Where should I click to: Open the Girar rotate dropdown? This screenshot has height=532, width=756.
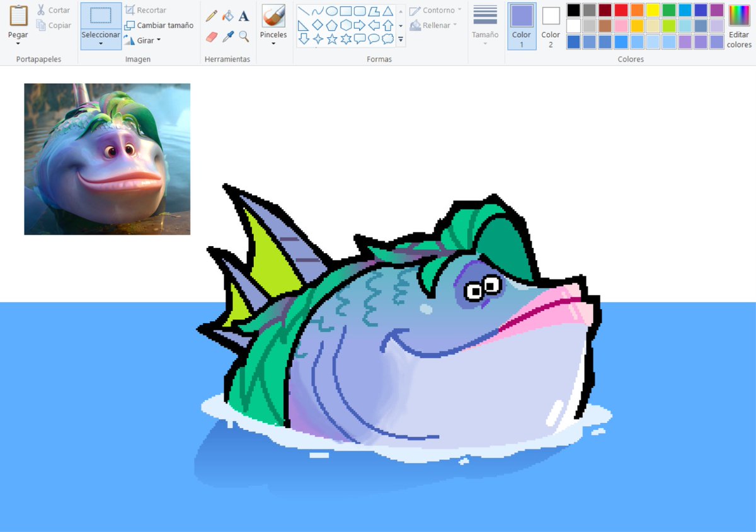142,40
